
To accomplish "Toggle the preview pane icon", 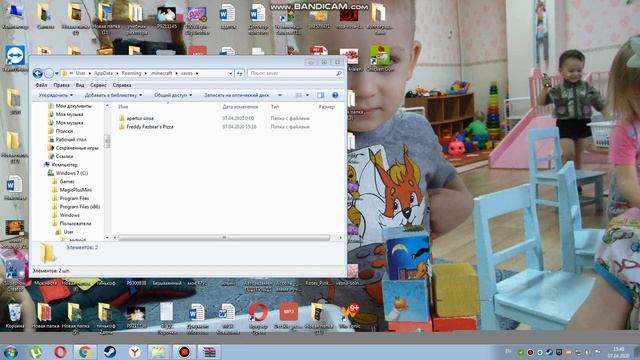I will [x=321, y=95].
